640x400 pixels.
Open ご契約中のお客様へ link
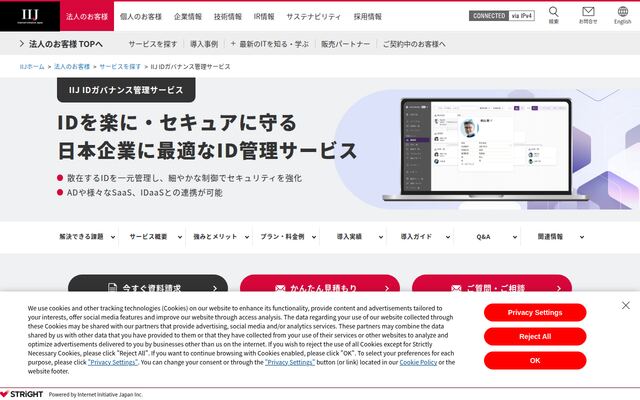coord(414,44)
